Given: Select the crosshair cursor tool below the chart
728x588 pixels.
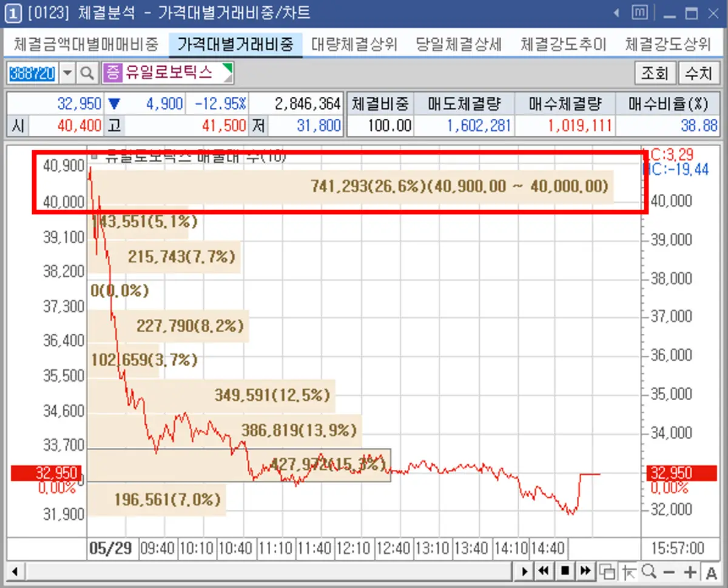Looking at the screenshot, I should 630,571.
